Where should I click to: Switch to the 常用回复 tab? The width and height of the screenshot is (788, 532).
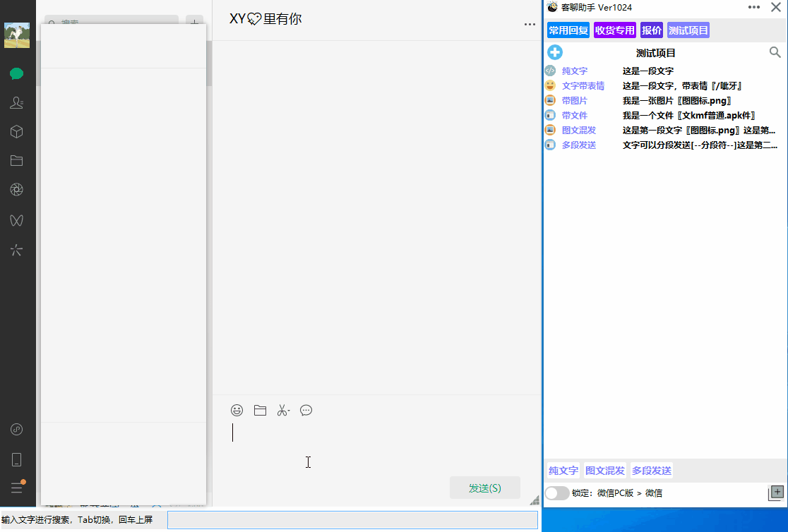568,30
